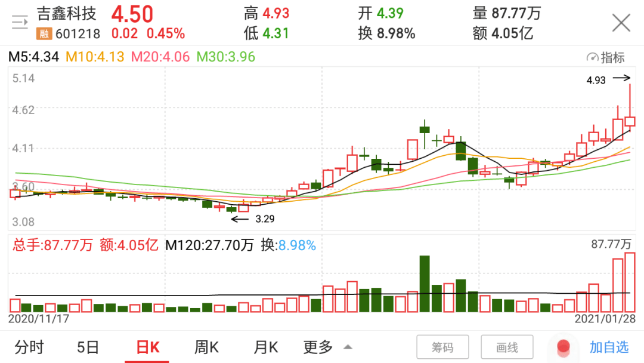Tap the stock code 601218
The width and height of the screenshot is (644, 363).
point(78,33)
